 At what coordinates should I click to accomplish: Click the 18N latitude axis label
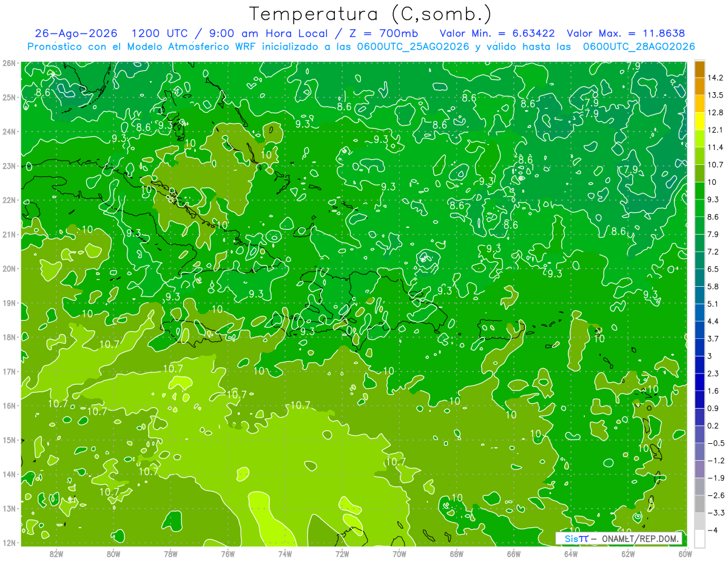pos(8,337)
